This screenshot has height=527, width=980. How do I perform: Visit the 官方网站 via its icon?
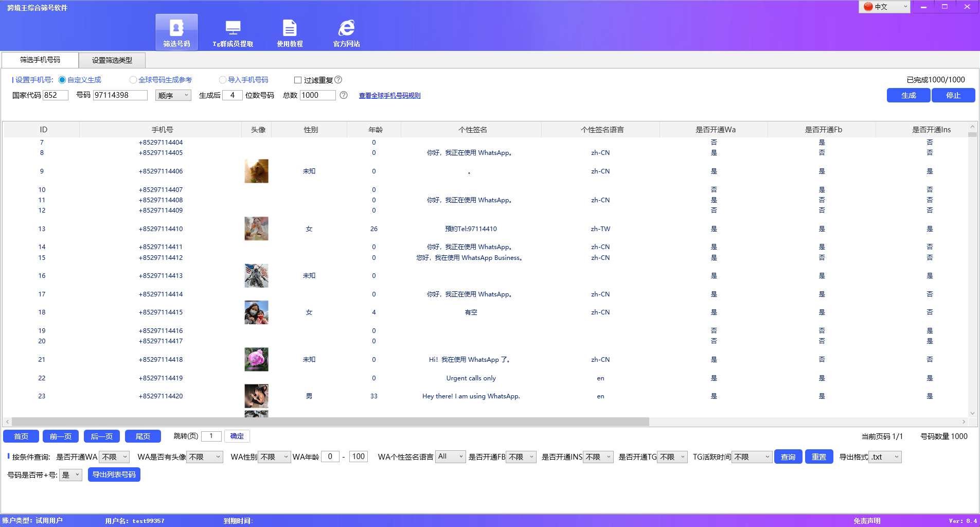click(347, 32)
